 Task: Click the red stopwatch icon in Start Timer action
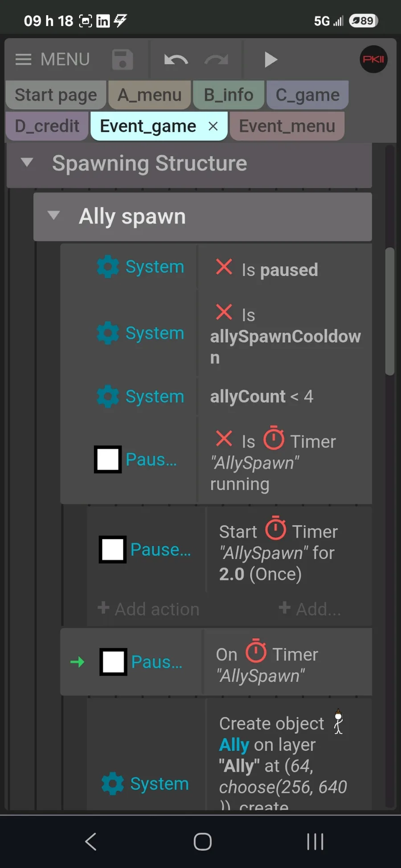[276, 528]
